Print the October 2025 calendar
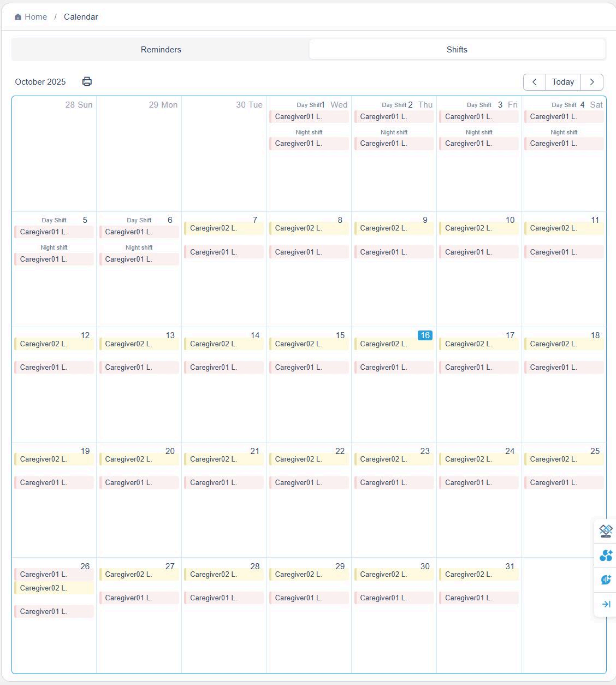616x685 pixels. (87, 81)
